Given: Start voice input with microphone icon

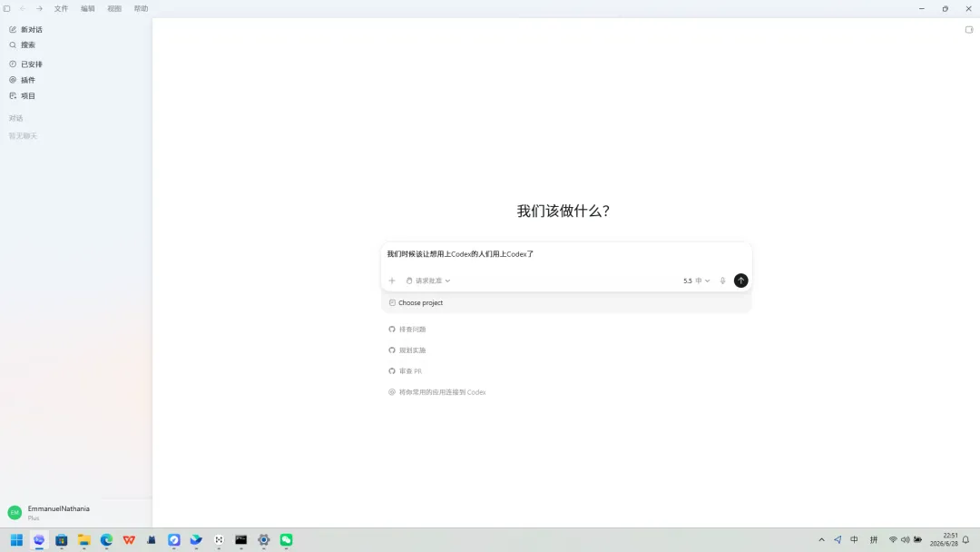Looking at the screenshot, I should tap(722, 281).
